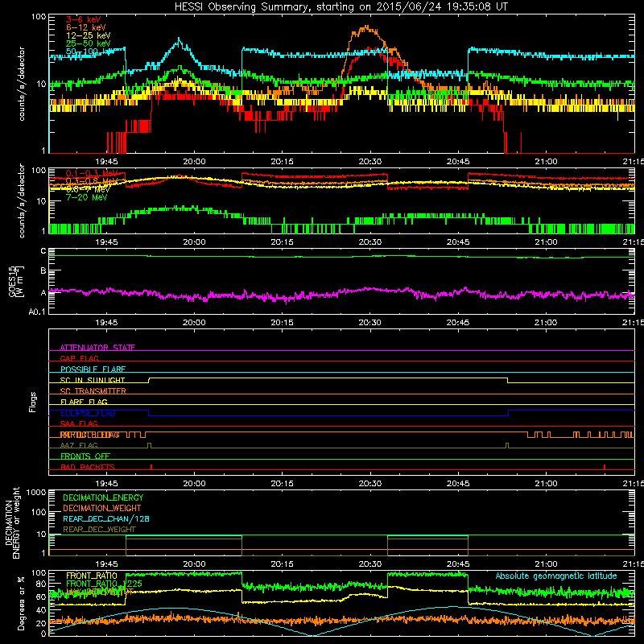Select the REAR_DEC_CHAN/128 legend label
This screenshot has width=644, height=644.
106,519
